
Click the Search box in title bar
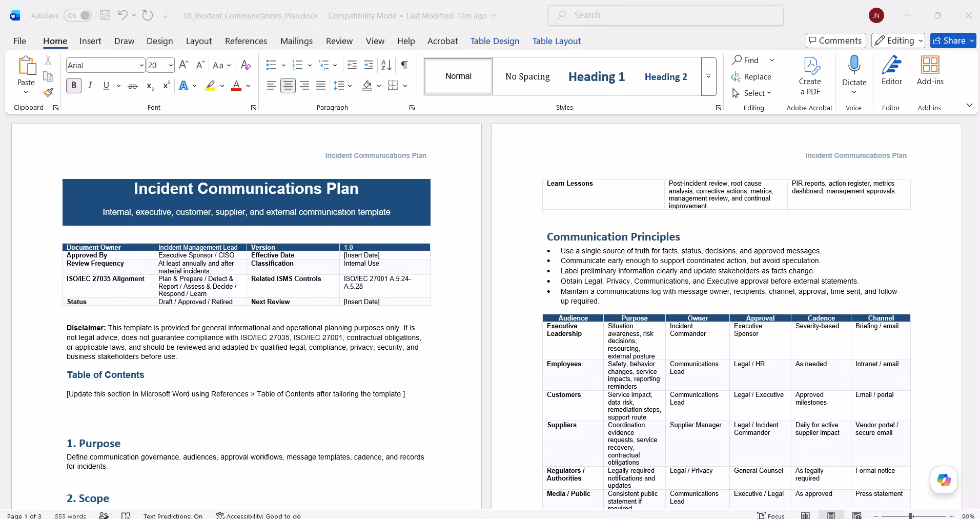[666, 15]
